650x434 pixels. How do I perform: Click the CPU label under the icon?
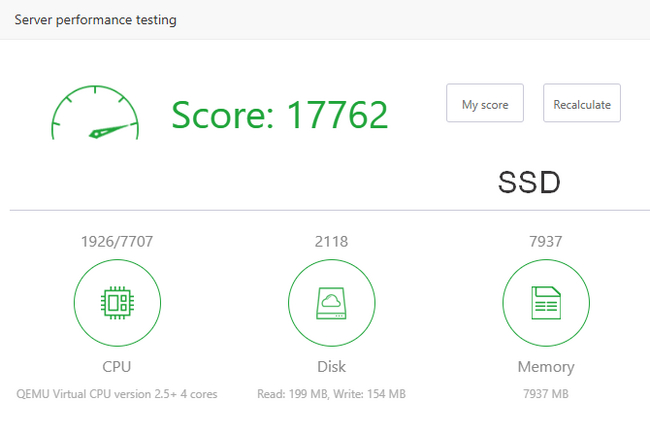tap(117, 367)
